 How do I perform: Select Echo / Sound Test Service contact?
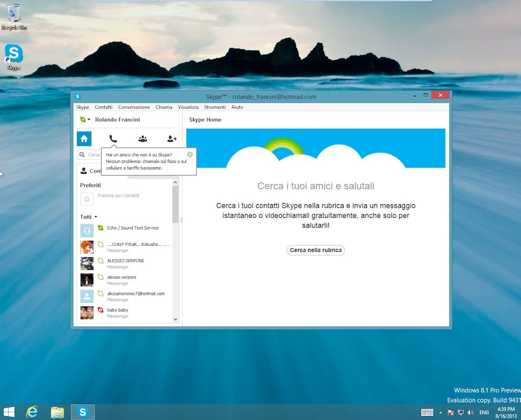pyautogui.click(x=125, y=230)
